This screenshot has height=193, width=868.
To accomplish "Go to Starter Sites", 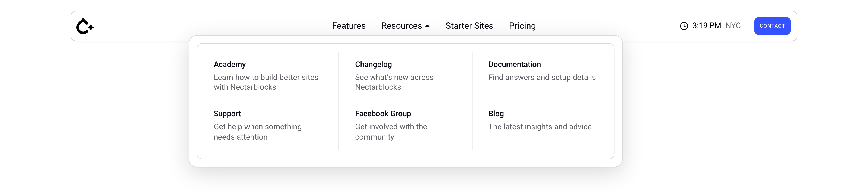I will tap(469, 26).
